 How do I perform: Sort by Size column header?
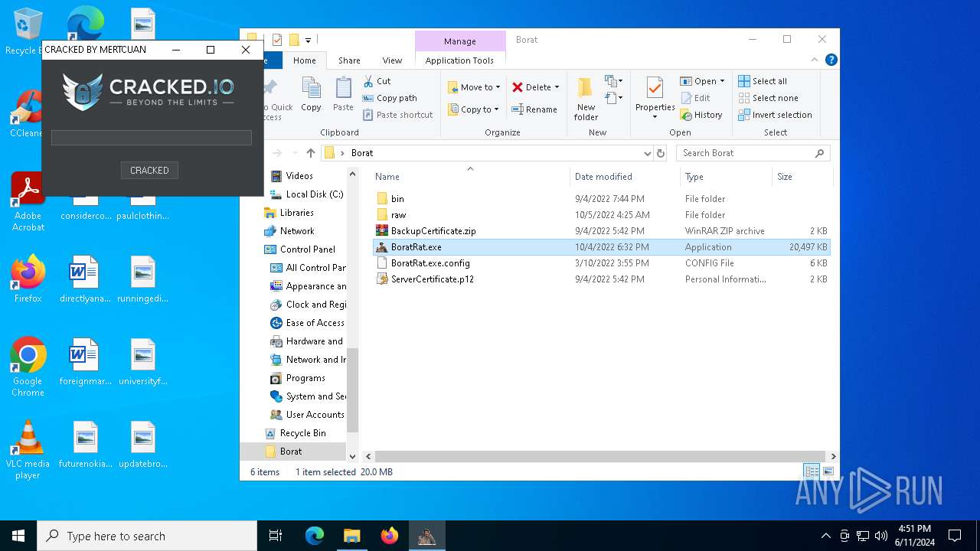click(x=801, y=177)
